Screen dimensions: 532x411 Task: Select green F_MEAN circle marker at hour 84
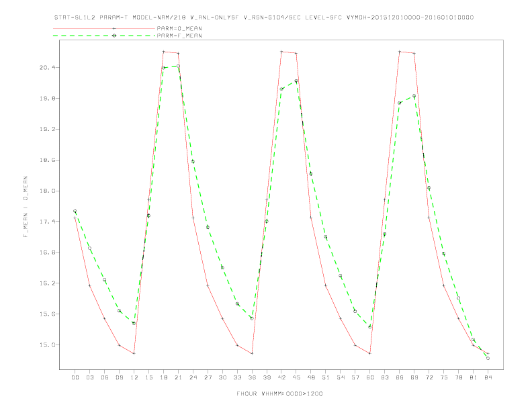pyautogui.click(x=488, y=358)
